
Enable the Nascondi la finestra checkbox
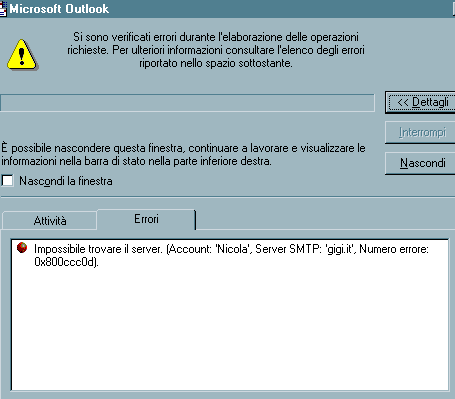[7, 181]
